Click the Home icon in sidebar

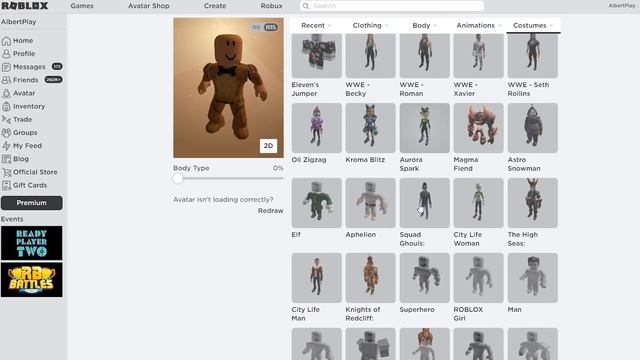(6, 41)
